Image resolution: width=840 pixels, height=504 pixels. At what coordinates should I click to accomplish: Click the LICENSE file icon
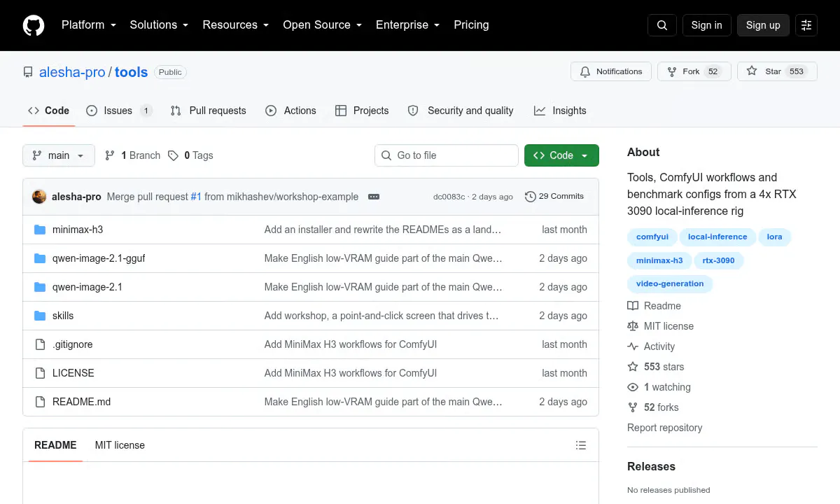tap(40, 373)
